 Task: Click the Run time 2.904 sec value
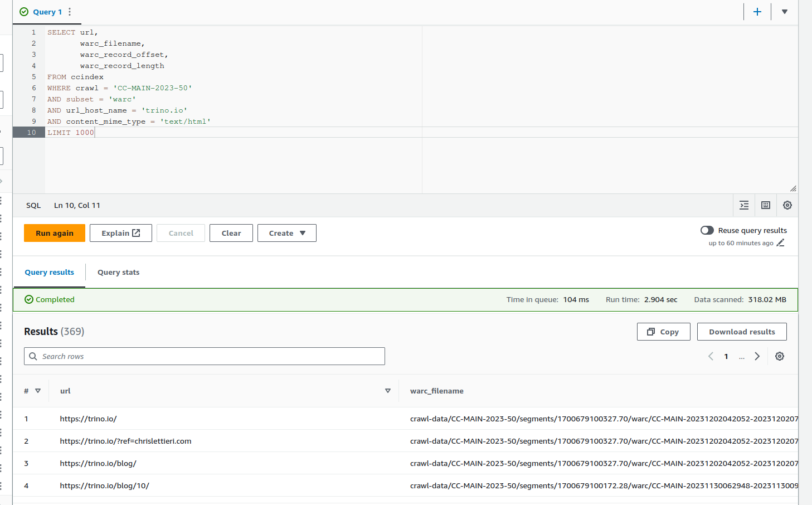tap(661, 299)
